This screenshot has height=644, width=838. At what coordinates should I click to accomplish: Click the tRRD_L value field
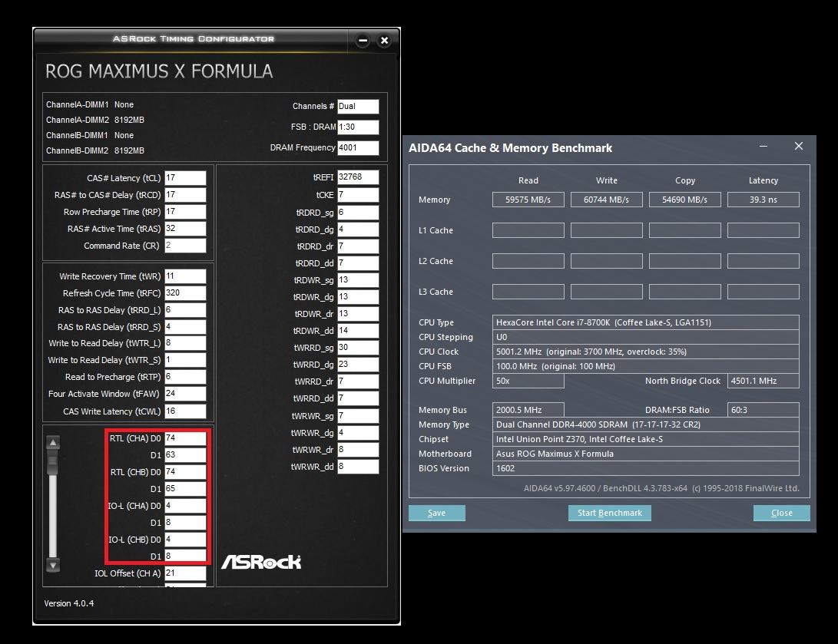185,309
